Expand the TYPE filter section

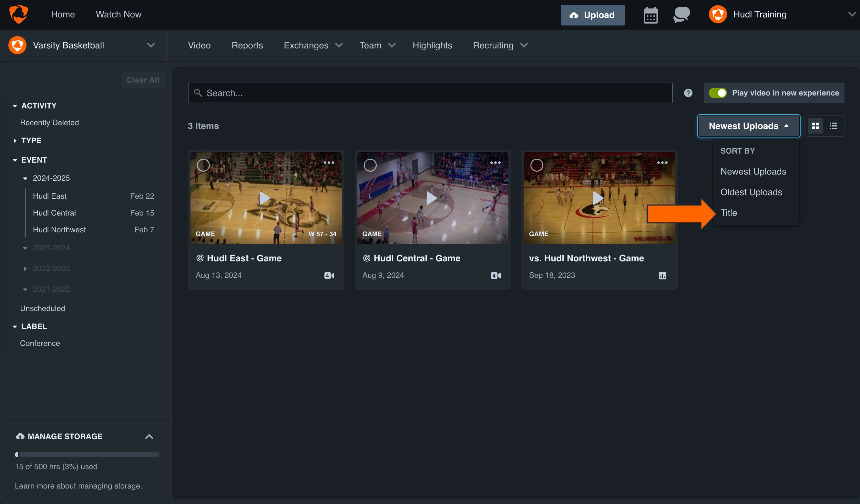coord(15,140)
